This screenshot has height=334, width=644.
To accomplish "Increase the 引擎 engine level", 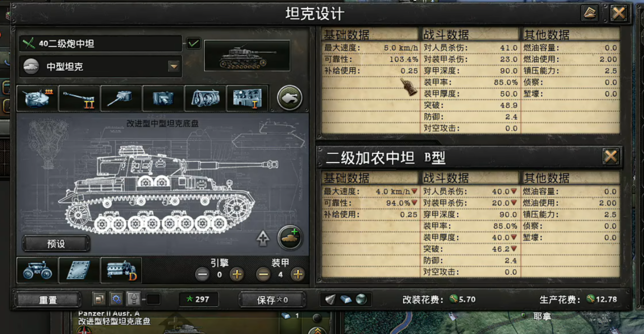I will pos(237,274).
